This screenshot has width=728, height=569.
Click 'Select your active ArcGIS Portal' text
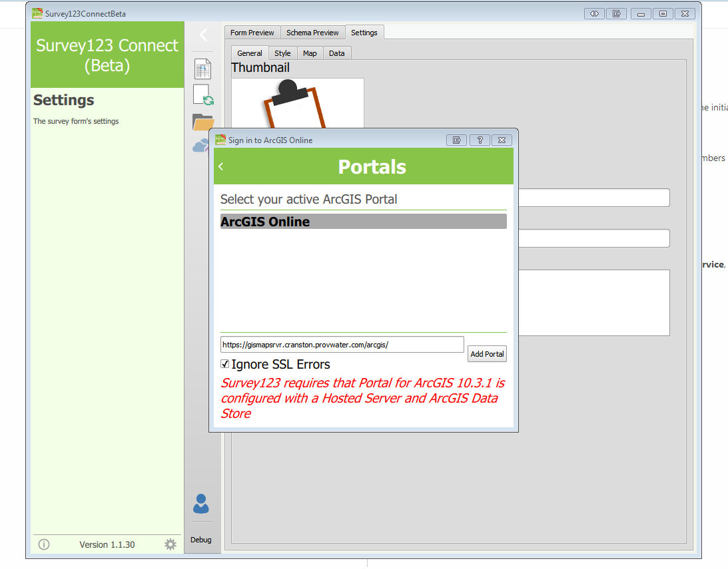309,200
